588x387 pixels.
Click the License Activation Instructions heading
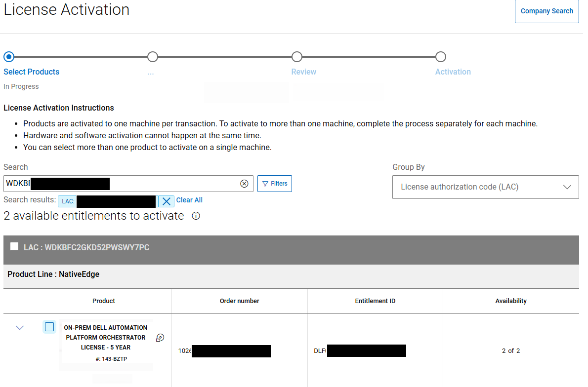pos(58,108)
